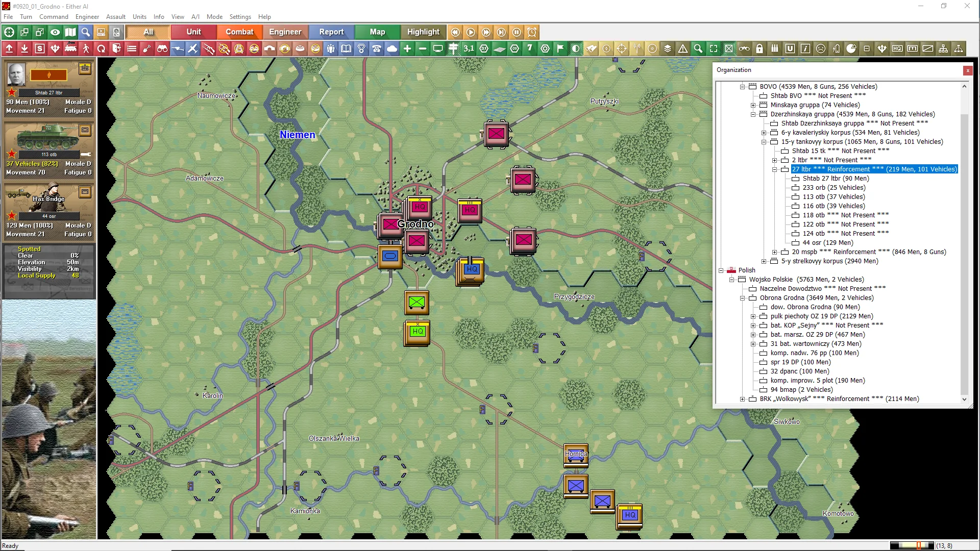This screenshot has width=980, height=551.
Task: Click the alarm clock icon
Action: 532,32
